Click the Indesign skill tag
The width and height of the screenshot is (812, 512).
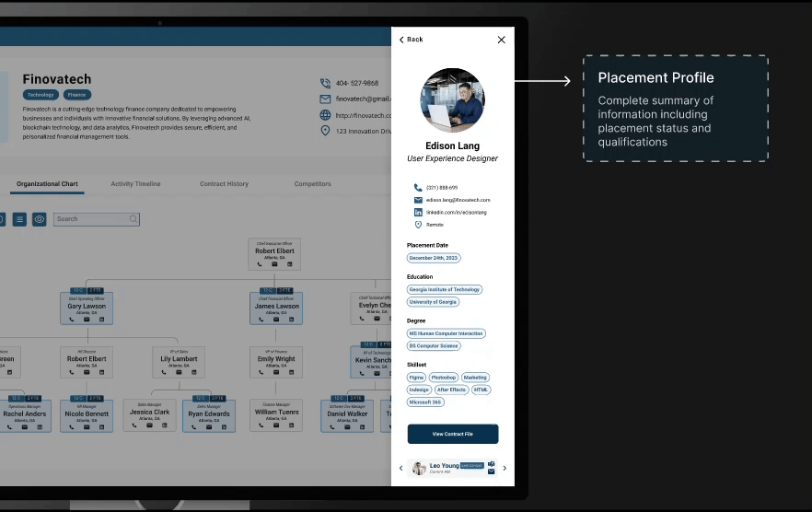pyautogui.click(x=419, y=390)
